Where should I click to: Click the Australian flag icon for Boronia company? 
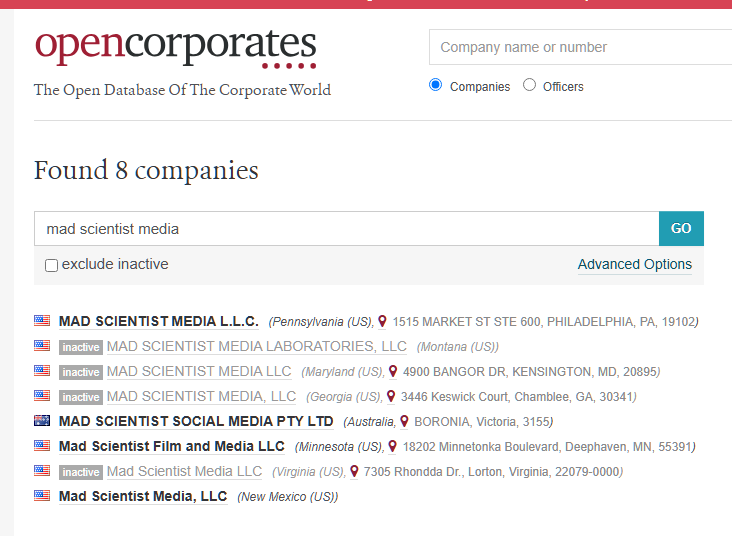click(x=42, y=420)
